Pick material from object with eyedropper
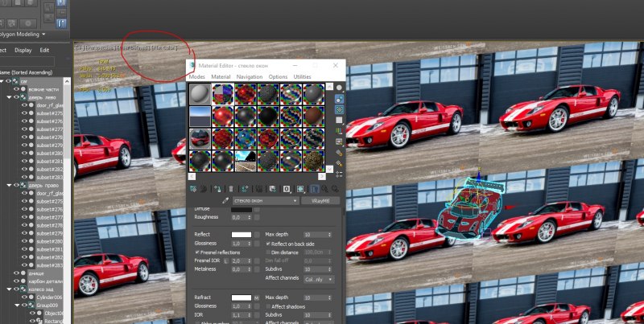The image size is (644, 324). tap(225, 201)
